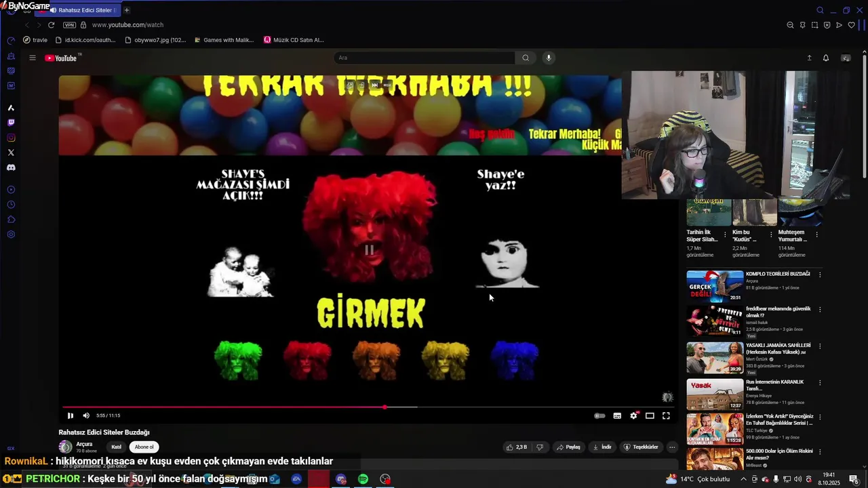
Task: Click the toolbar pin icon
Action: pos(802,25)
